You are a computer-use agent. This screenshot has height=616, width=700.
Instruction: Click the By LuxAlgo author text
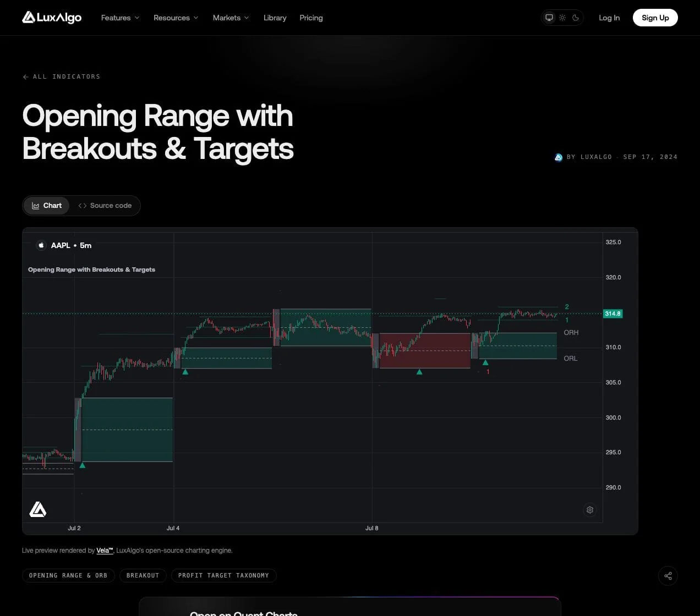pyautogui.click(x=589, y=157)
